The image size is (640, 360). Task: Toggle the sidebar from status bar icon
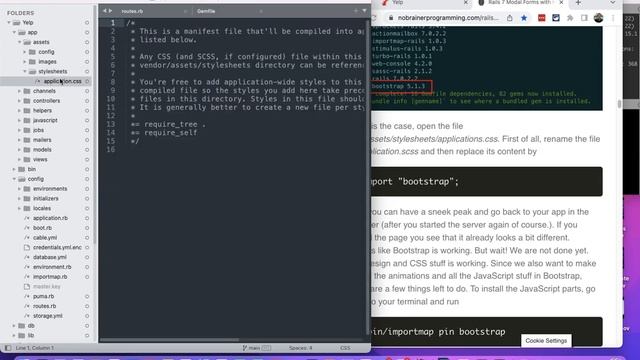(x=8, y=348)
